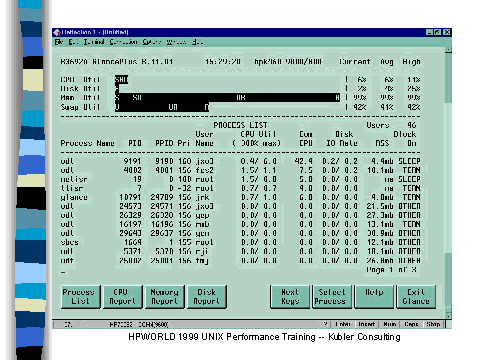Click the Exit Glance softkey button
Viewport: 480px width, 360px height.
[x=416, y=296]
